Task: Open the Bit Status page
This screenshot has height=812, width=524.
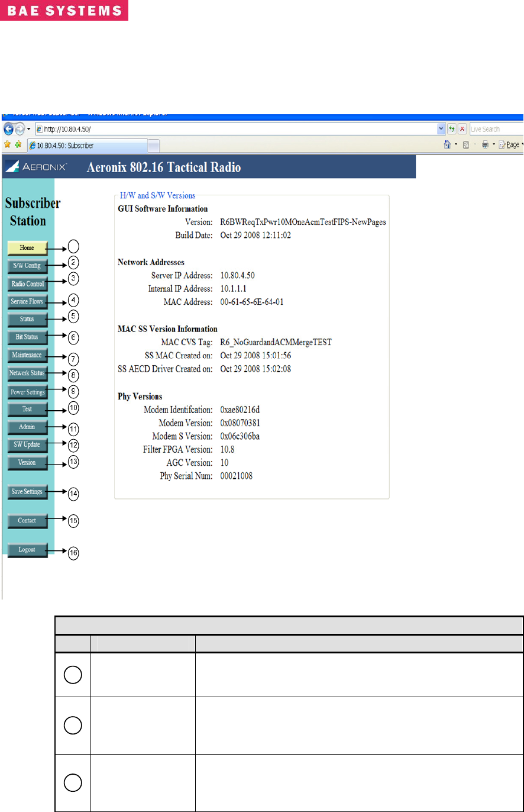Action: coord(27,337)
